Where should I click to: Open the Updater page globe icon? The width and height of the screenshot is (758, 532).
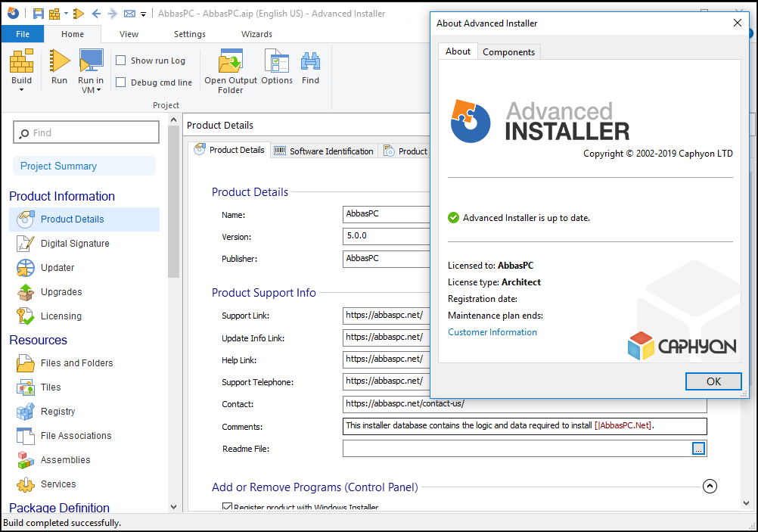[x=25, y=267]
